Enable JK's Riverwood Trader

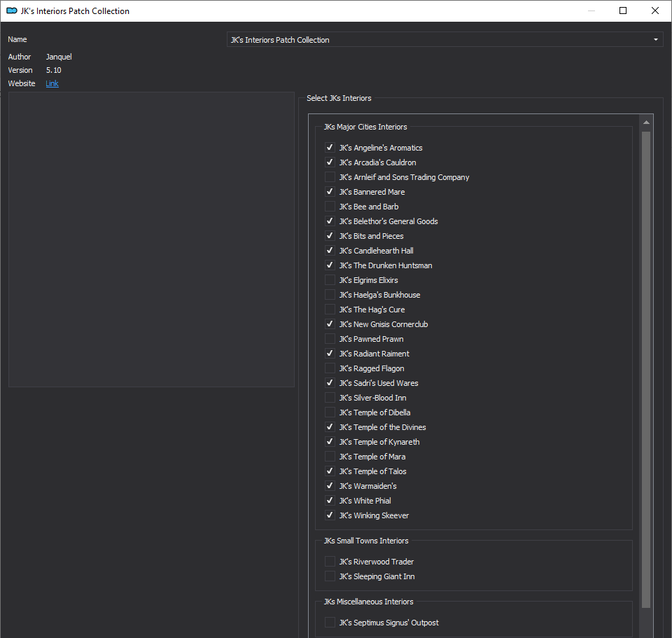point(330,562)
